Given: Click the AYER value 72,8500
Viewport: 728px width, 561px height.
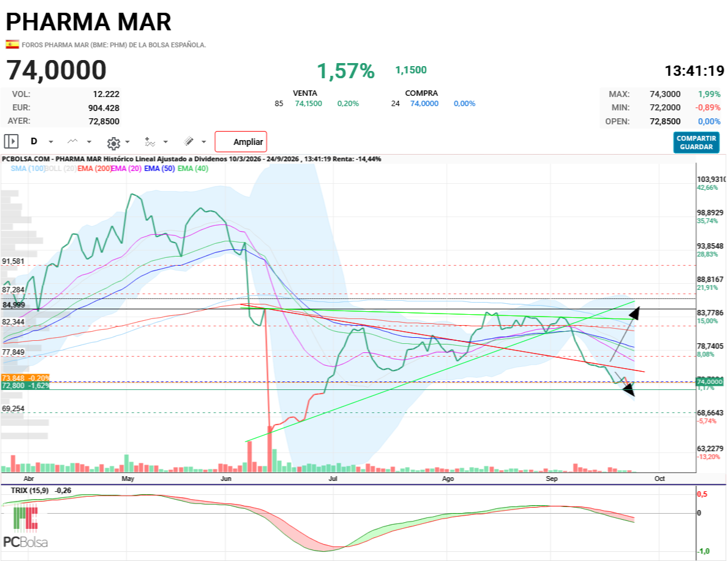Looking at the screenshot, I should [x=104, y=121].
